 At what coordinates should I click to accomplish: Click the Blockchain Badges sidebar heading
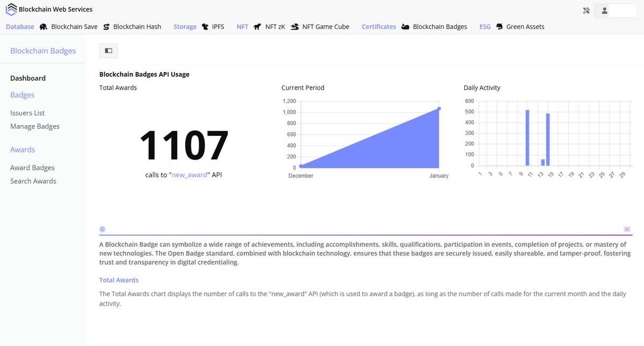pyautogui.click(x=43, y=51)
